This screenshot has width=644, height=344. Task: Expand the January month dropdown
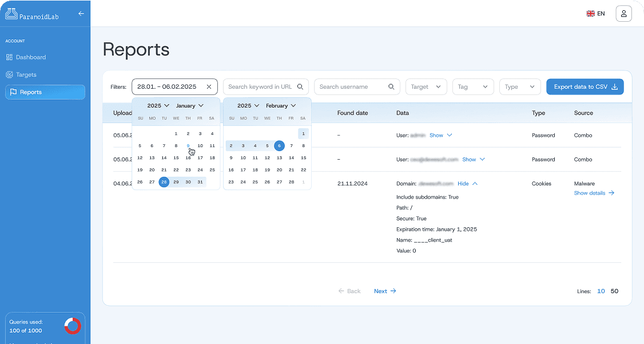click(x=190, y=106)
